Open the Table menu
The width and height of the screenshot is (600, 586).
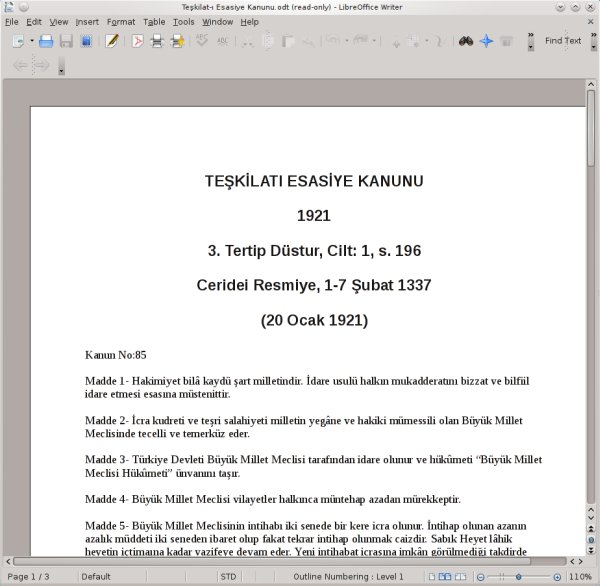[x=154, y=22]
